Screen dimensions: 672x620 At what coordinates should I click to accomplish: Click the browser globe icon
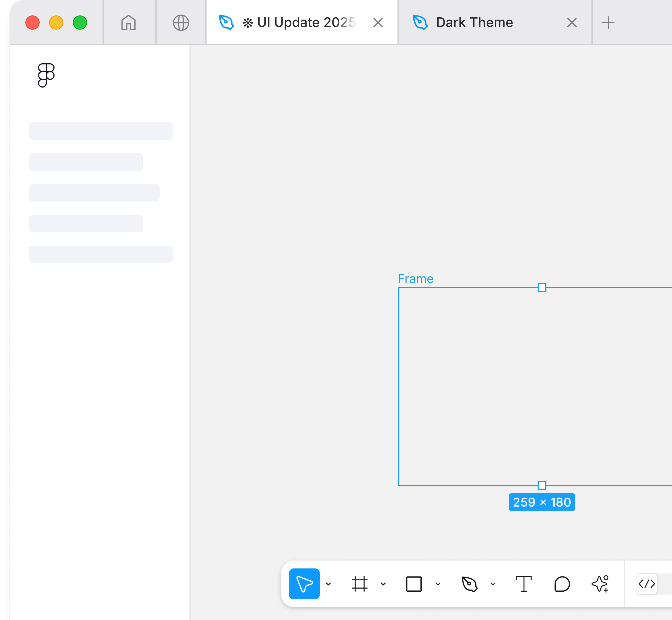[181, 23]
